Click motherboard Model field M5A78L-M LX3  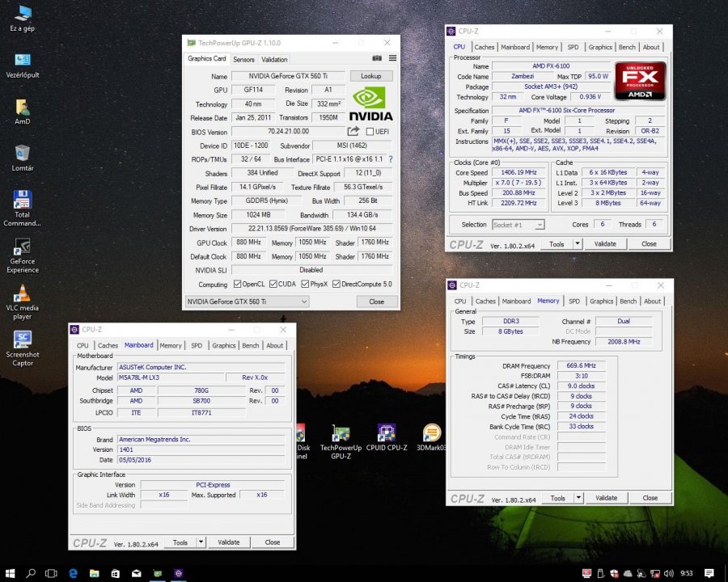click(x=171, y=377)
